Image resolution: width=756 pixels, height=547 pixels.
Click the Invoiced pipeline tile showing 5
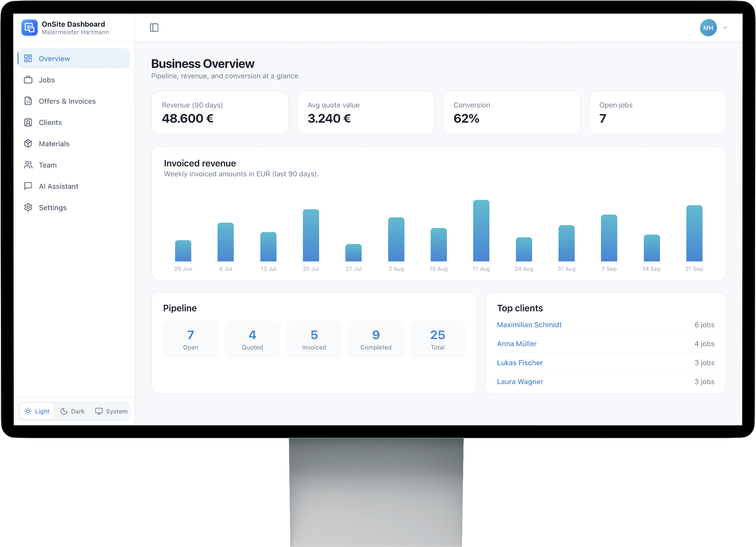314,340
